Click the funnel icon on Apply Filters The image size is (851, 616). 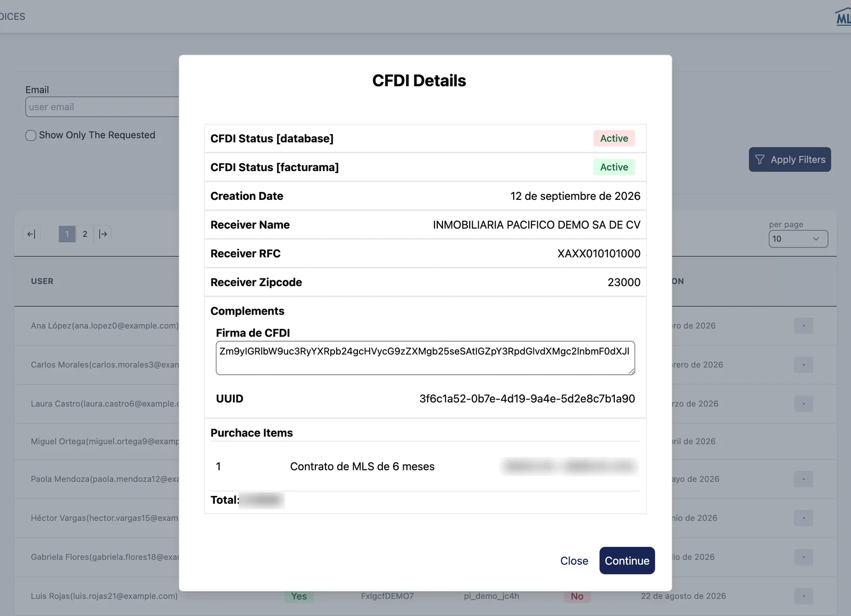pyautogui.click(x=760, y=159)
